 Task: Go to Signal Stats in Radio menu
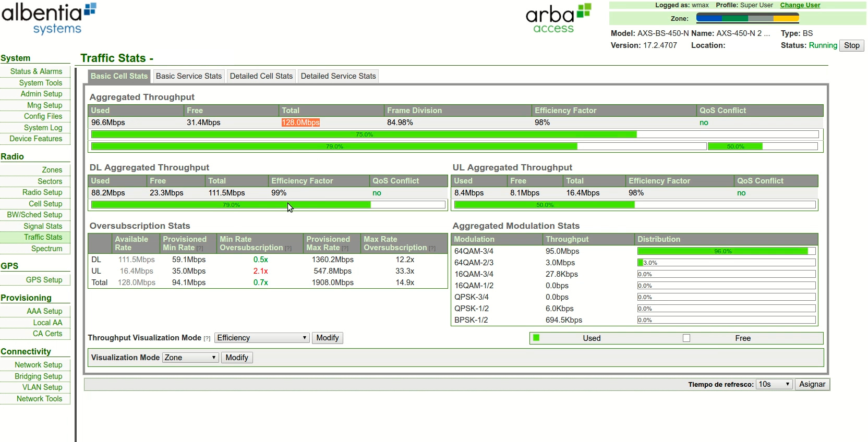click(43, 226)
